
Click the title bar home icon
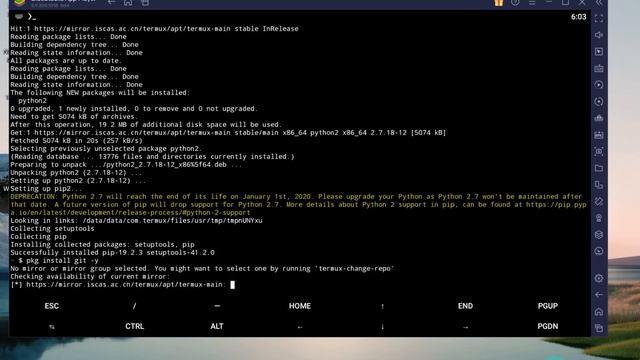click(x=128, y=3)
